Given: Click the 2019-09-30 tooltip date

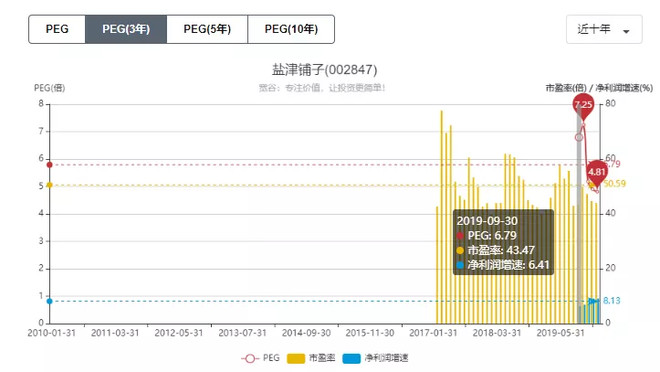Looking at the screenshot, I should pos(487,221).
